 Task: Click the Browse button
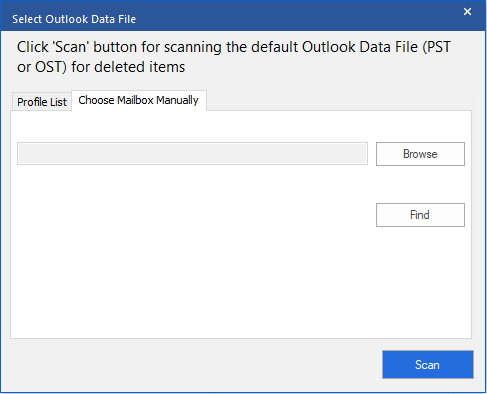[x=420, y=154]
